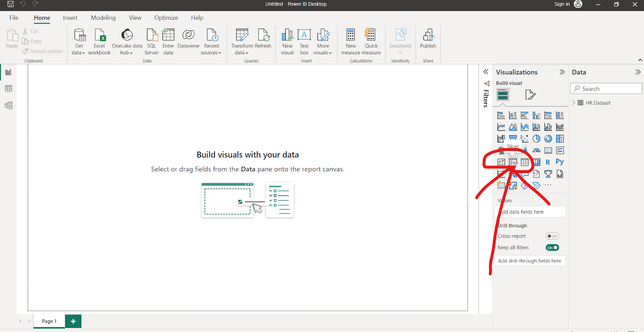Screen dimensions: 644x332
Task: Open the Get data dropdown
Action: pos(79,42)
